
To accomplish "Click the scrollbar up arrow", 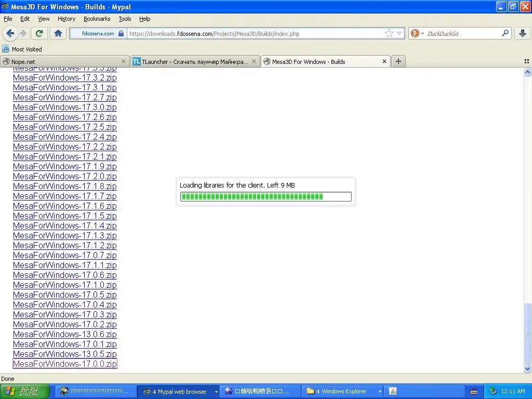I will pyautogui.click(x=527, y=72).
